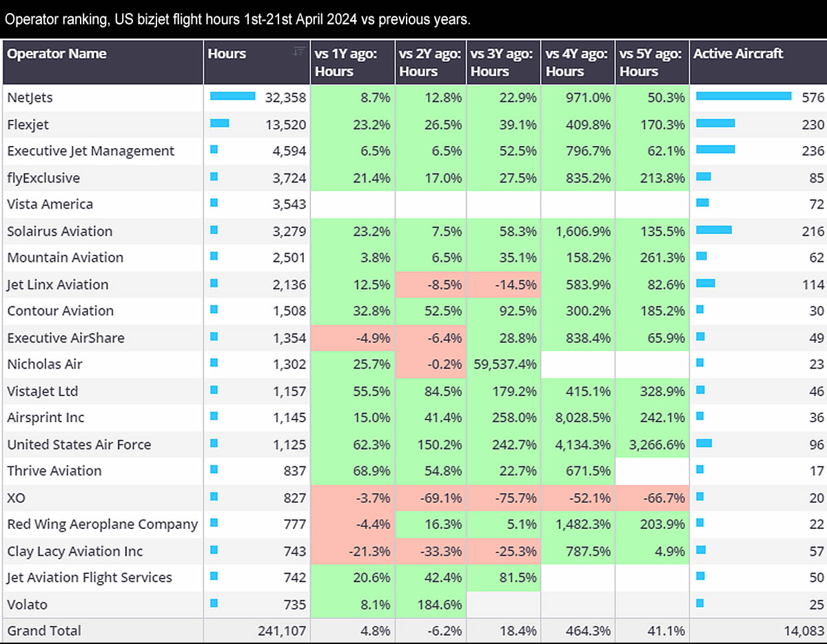Select XO's -69.1% decline cell
This screenshot has width=827, height=644.
430,497
